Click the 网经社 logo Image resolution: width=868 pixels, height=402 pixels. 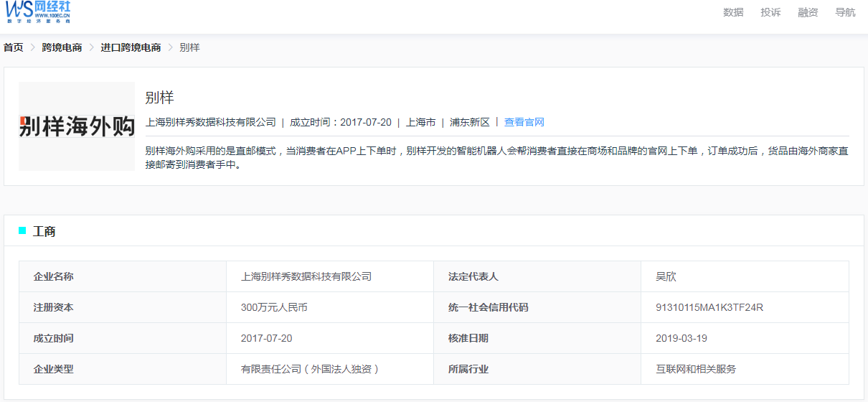click(x=38, y=12)
